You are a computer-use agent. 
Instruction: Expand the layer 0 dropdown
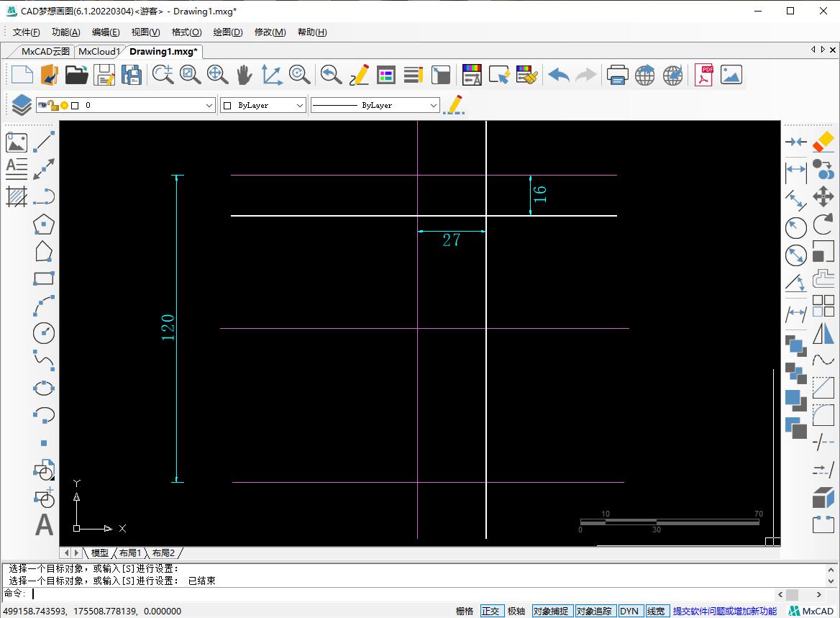coord(209,105)
